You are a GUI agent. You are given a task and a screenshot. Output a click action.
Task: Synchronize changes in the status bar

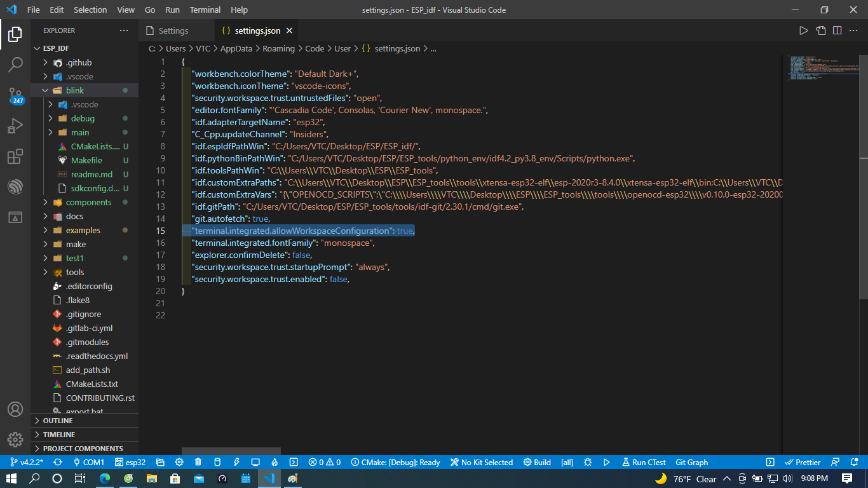[58, 462]
